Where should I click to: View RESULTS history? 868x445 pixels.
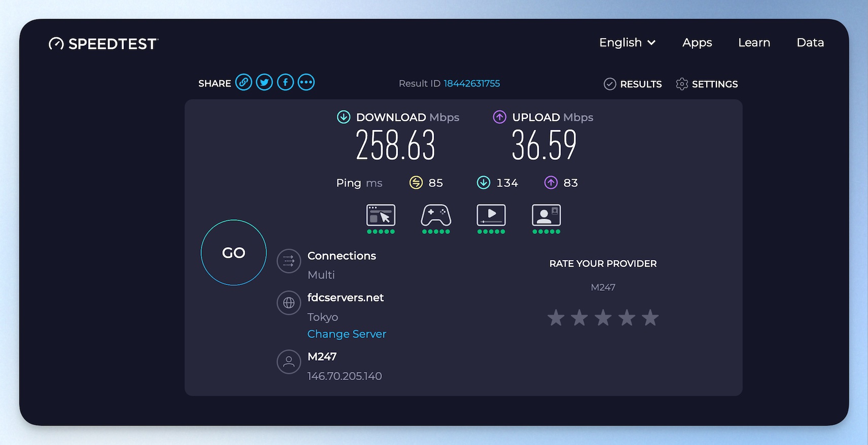633,84
